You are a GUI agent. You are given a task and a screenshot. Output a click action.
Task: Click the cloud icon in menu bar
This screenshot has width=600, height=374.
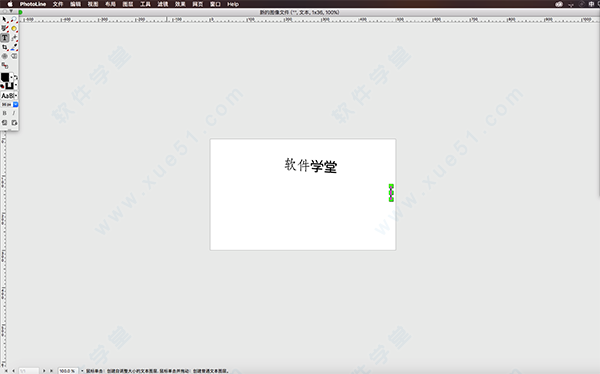pos(559,4)
